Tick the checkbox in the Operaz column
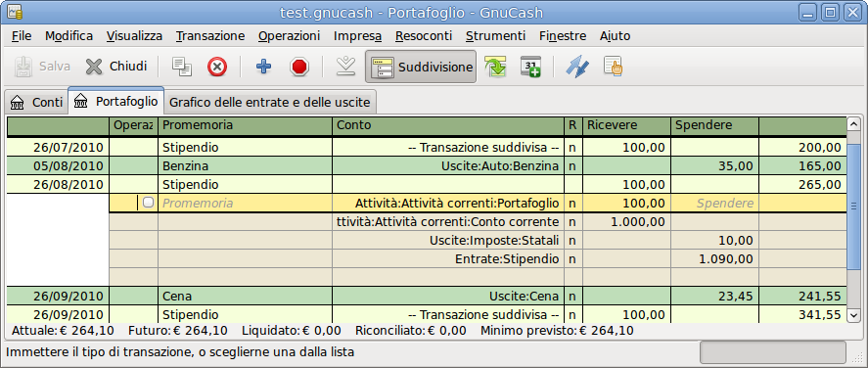This screenshot has width=868, height=368. pyautogui.click(x=148, y=203)
